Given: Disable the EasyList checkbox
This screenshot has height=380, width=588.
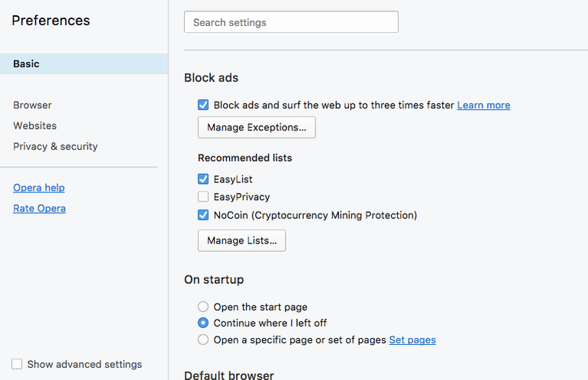Looking at the screenshot, I should [203, 179].
